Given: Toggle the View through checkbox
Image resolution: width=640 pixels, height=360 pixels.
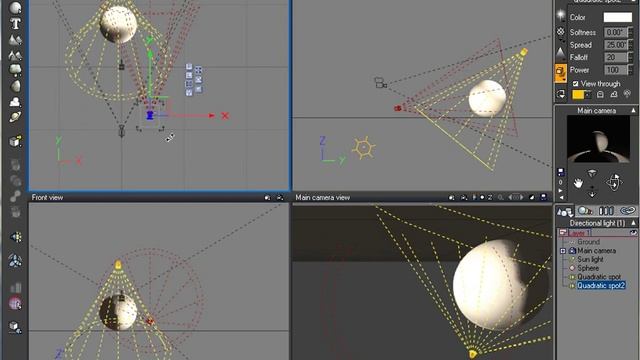Looking at the screenshot, I should pos(576,84).
